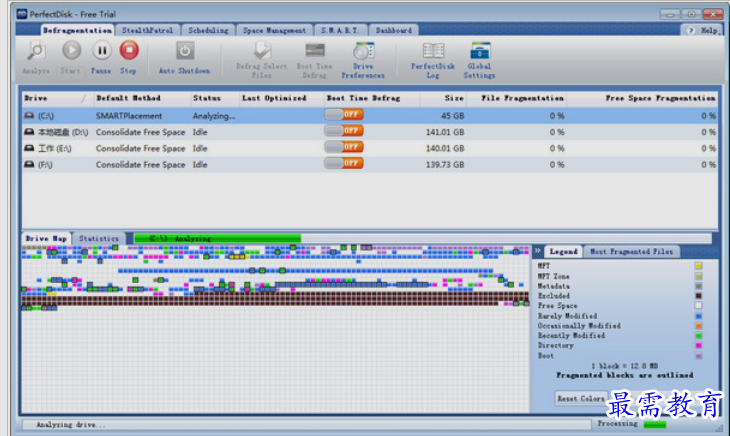Open the Scheduling tab
Viewport: 730px width, 436px height.
209,30
